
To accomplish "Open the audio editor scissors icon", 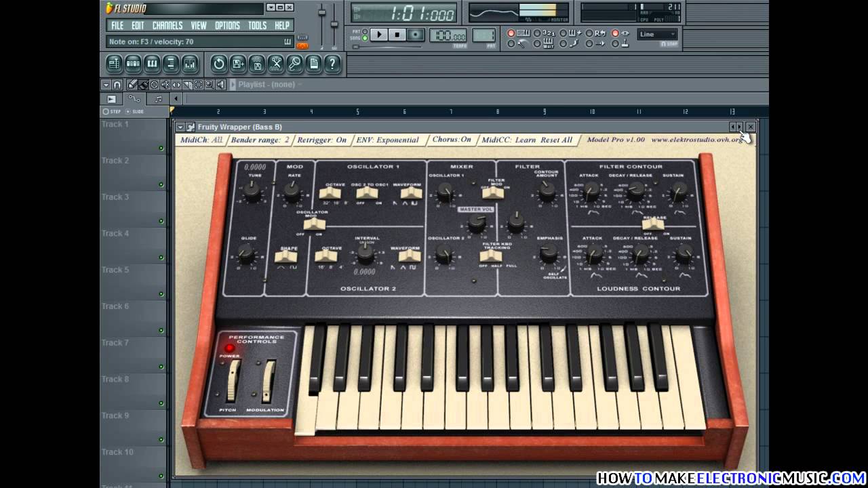I will [275, 64].
